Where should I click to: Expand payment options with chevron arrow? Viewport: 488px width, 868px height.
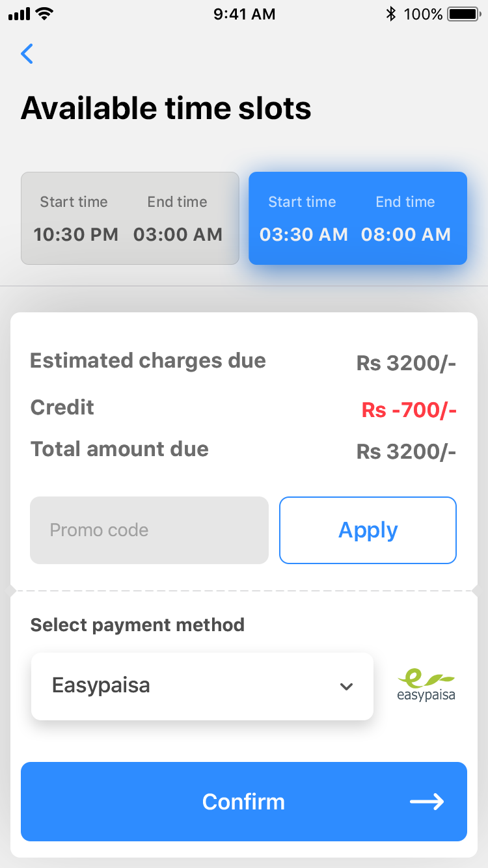click(347, 686)
